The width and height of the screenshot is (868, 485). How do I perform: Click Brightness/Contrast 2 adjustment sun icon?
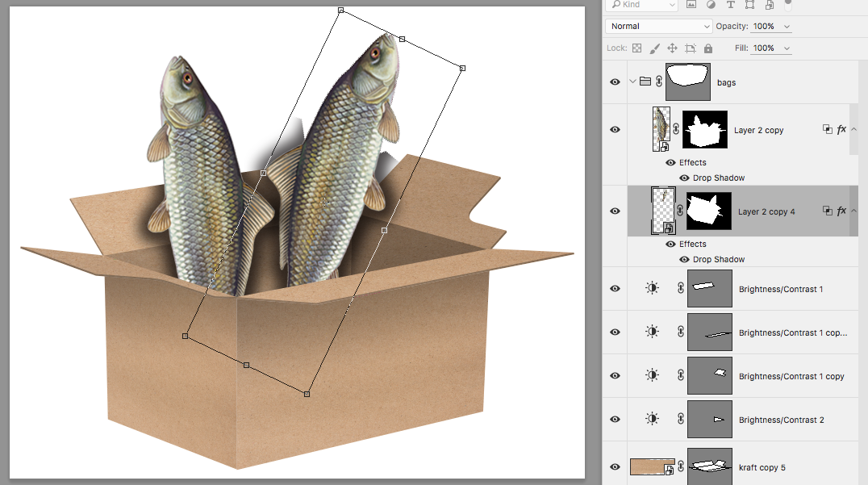652,419
